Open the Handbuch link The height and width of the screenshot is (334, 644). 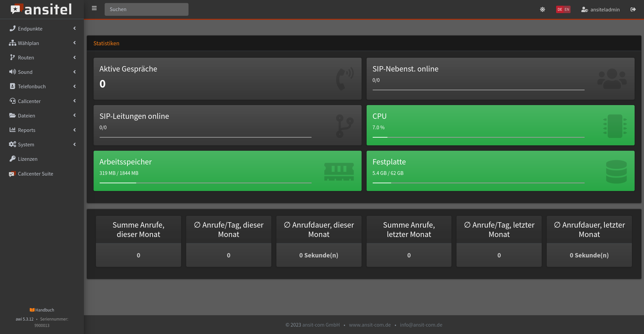coord(42,310)
